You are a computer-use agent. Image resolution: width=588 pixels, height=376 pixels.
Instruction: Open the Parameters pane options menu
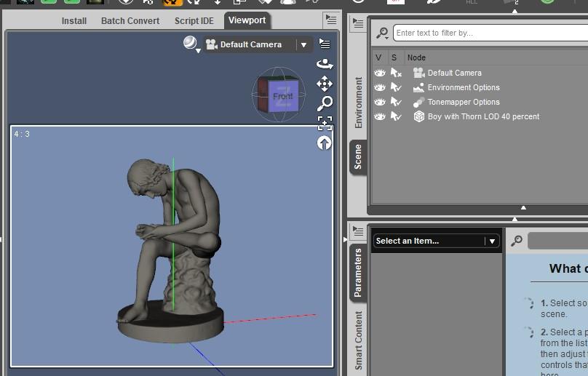(358, 231)
